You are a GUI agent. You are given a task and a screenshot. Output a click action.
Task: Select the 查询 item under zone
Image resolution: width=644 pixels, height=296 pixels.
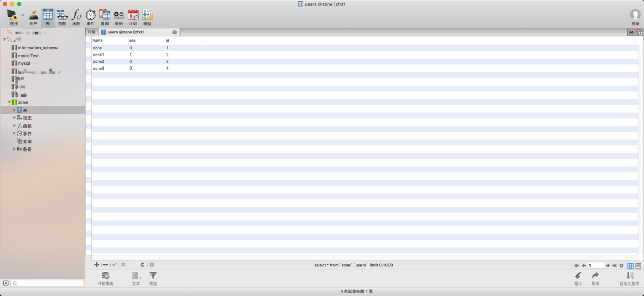point(24,141)
